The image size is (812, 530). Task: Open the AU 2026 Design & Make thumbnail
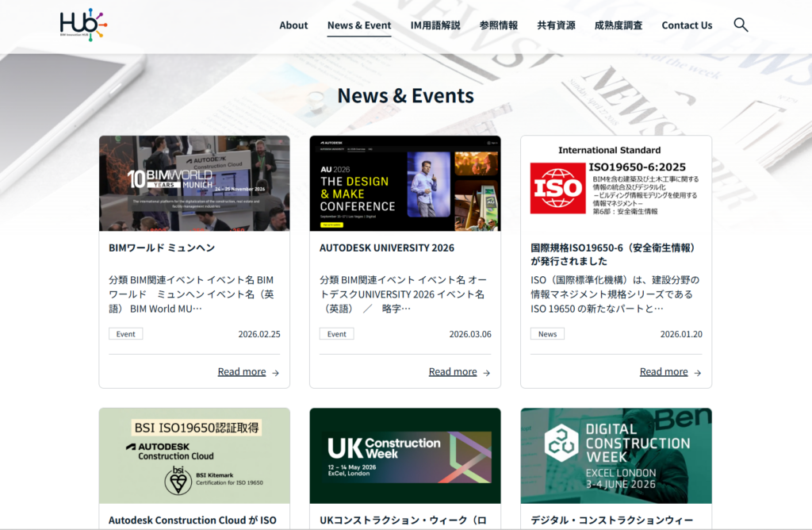(x=405, y=183)
